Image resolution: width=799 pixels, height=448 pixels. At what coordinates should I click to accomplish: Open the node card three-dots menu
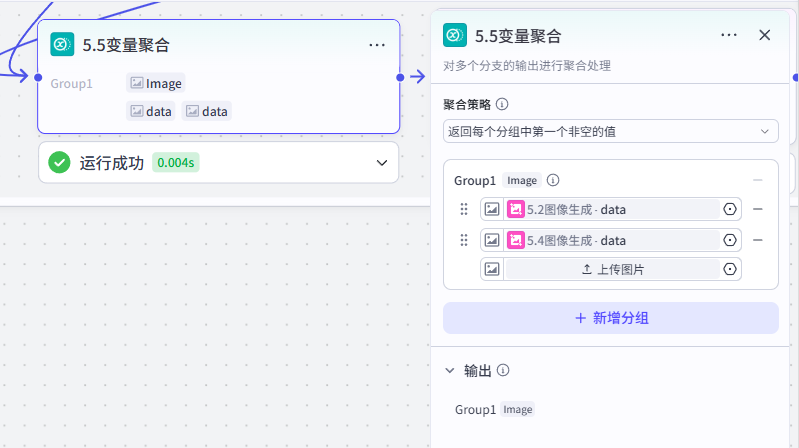coord(377,45)
